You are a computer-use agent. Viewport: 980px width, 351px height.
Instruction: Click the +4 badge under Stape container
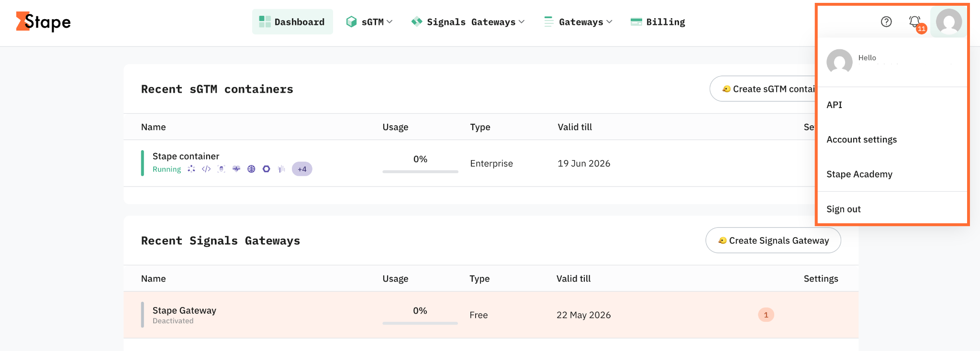302,169
